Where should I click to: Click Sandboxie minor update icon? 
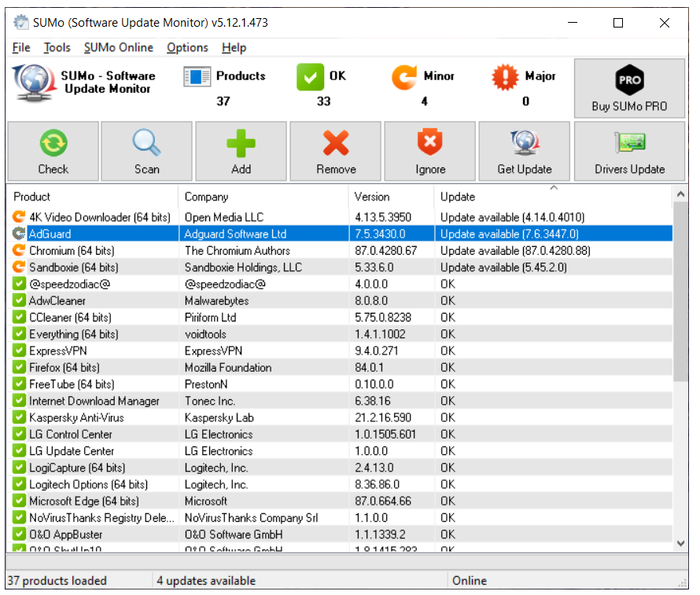click(19, 266)
